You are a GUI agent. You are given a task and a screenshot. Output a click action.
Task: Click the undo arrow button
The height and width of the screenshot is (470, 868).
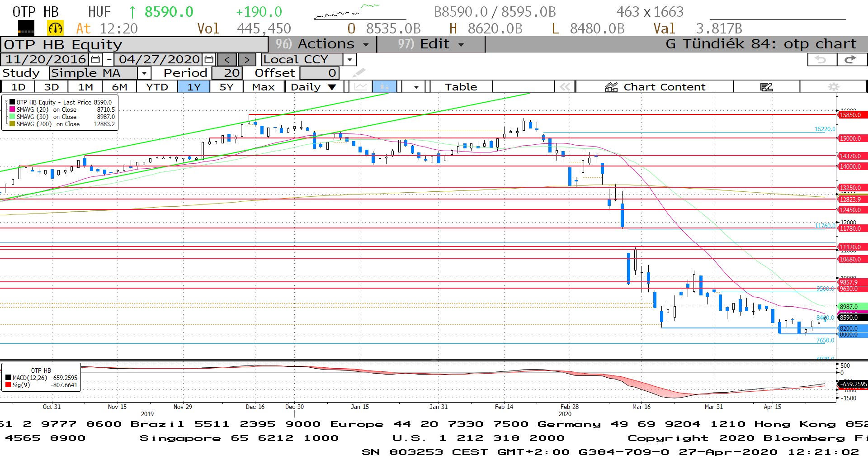(822, 59)
